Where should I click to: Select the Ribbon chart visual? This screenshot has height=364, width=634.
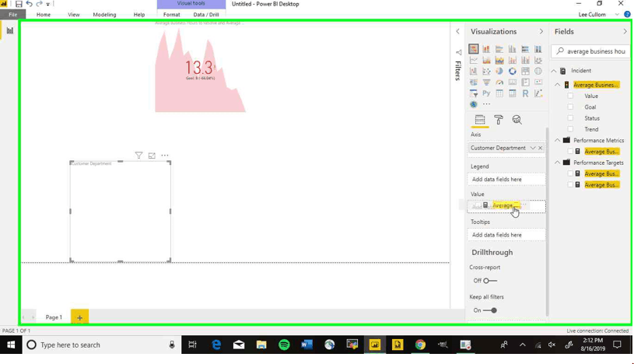(538, 60)
